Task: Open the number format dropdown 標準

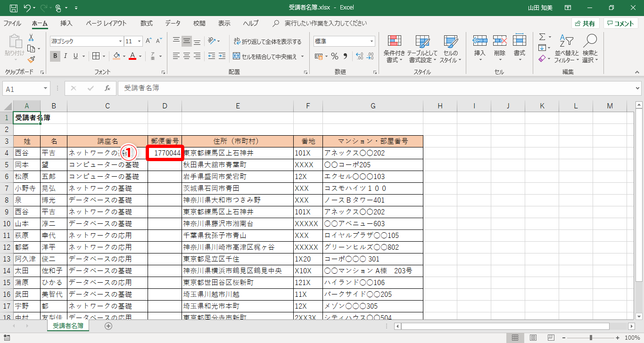Action: coord(372,41)
